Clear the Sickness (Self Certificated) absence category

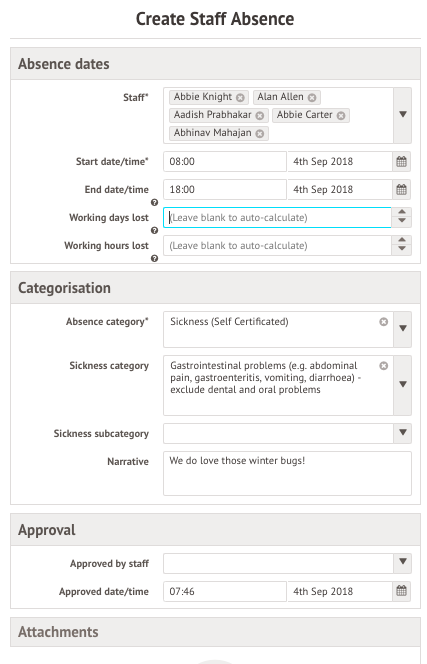click(x=384, y=322)
